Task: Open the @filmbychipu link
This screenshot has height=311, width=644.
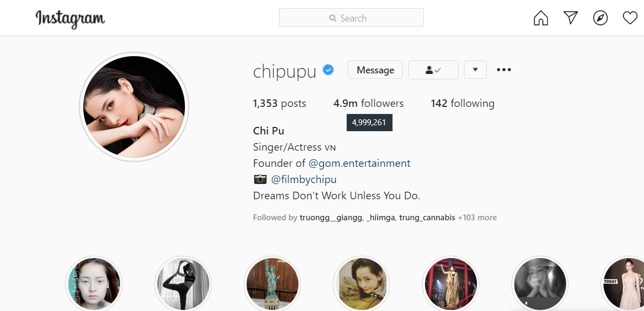Action: coord(303,180)
